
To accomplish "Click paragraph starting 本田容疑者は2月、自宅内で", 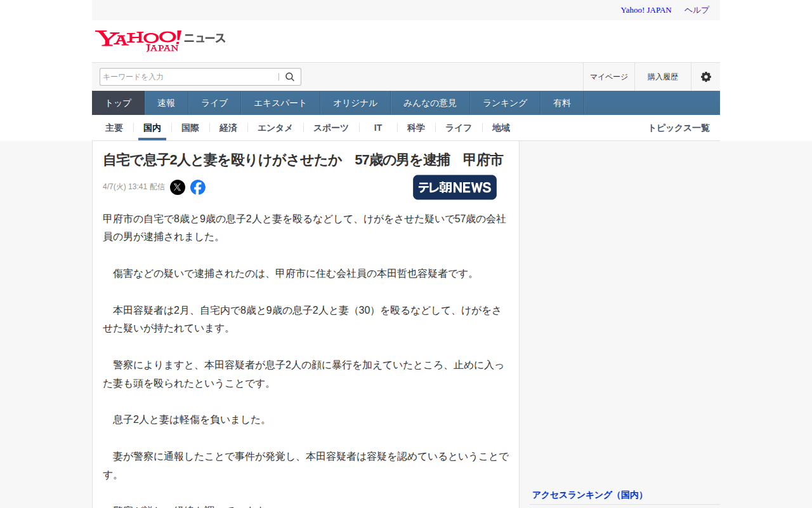I will [302, 319].
